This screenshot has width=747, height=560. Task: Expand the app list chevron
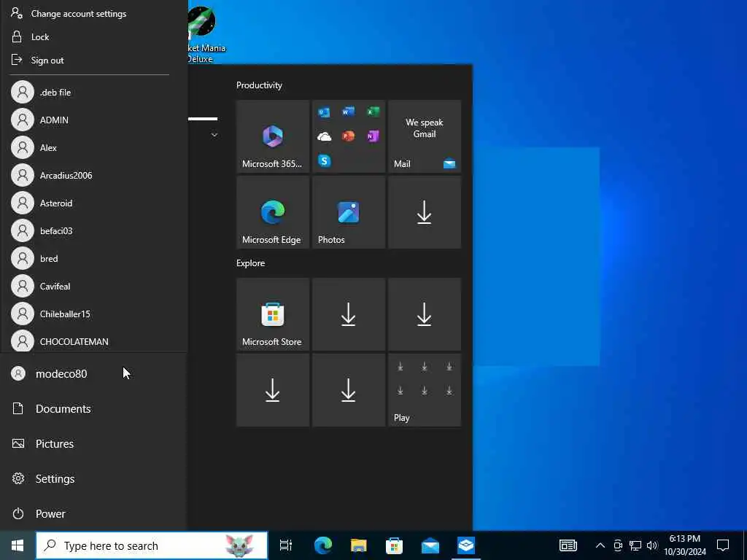point(214,135)
